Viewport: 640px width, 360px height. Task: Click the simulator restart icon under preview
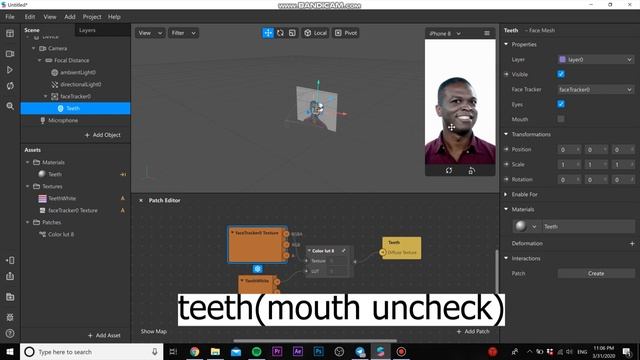click(x=449, y=170)
